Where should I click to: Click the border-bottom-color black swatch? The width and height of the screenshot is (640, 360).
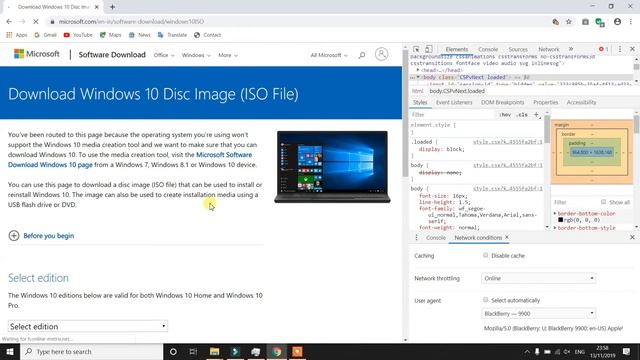[560, 220]
